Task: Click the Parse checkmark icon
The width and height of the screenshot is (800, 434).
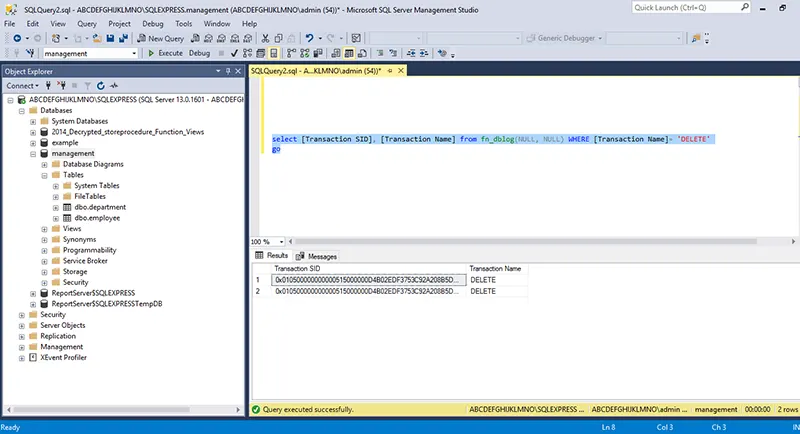Action: pyautogui.click(x=234, y=53)
